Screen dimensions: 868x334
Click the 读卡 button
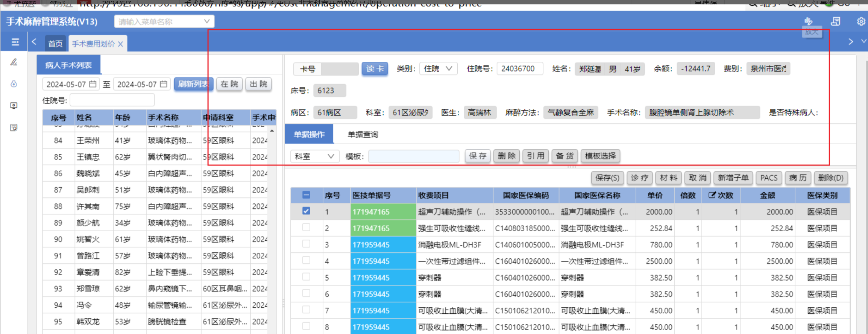click(x=375, y=69)
